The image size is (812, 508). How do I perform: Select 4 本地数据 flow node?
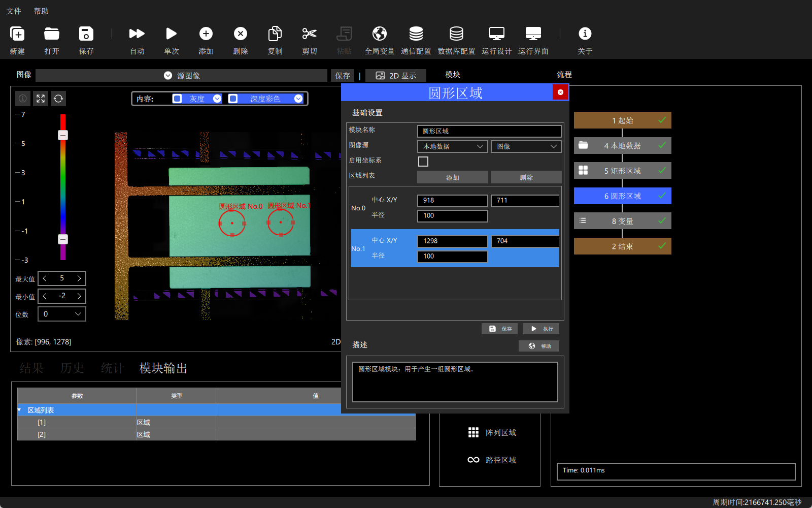tap(622, 146)
